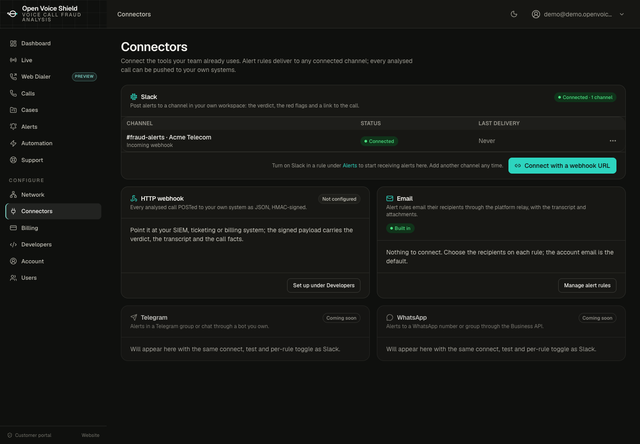Go to Live in sidebar
Viewport: 640px width, 444px height.
point(53,60)
